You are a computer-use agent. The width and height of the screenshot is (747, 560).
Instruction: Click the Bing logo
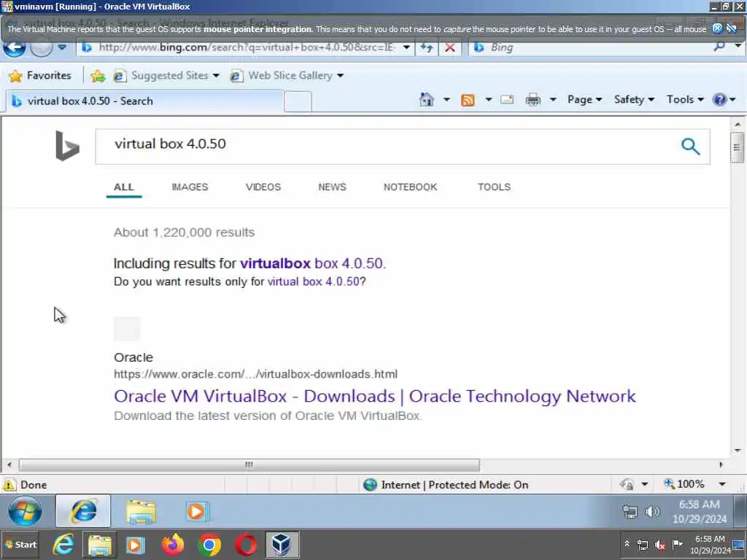pyautogui.click(x=67, y=146)
